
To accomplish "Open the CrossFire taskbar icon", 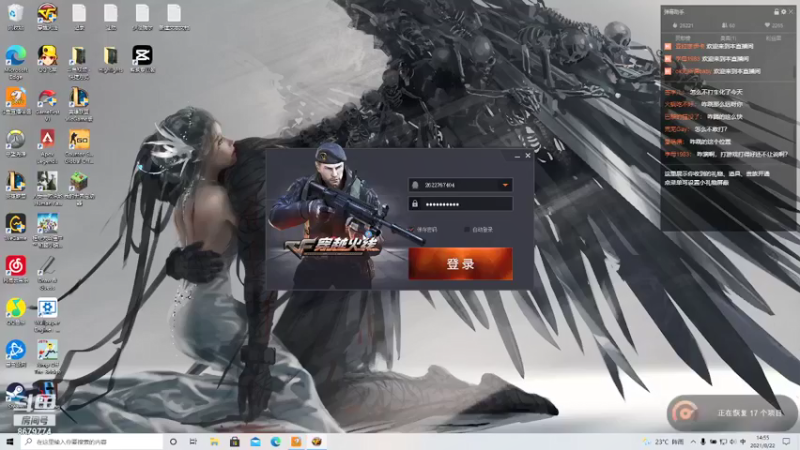I will [316, 441].
